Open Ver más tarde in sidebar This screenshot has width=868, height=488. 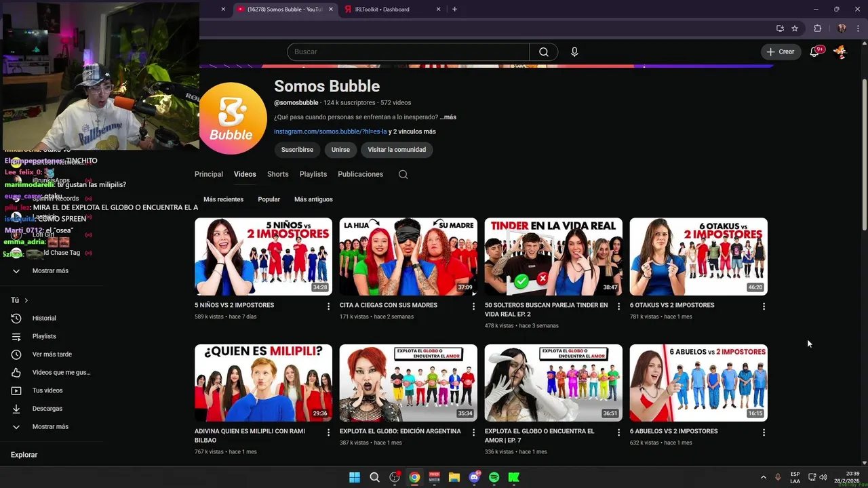[52, 354]
